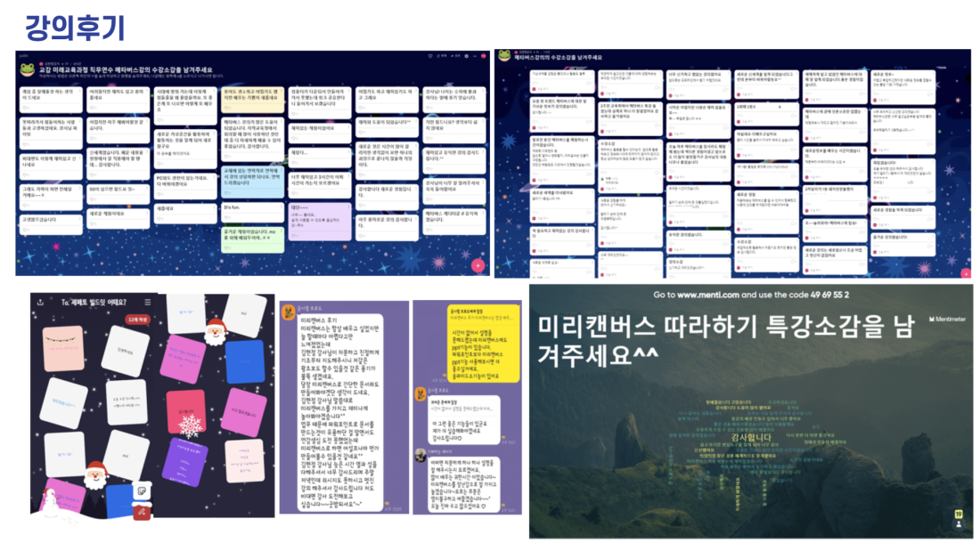The height and width of the screenshot is (551, 980).
Task: Open the yellow post card in the left Padlet
Action: tap(252, 100)
